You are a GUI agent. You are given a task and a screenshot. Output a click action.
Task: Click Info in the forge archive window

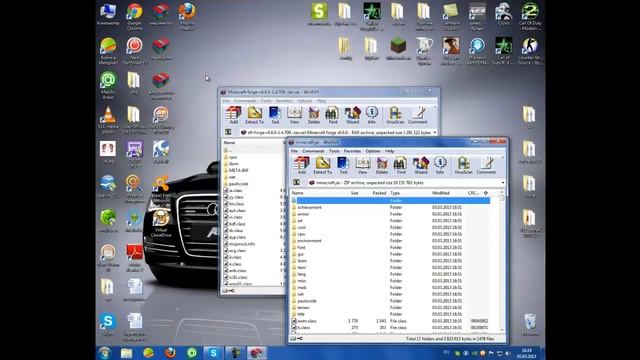[x=371, y=115]
